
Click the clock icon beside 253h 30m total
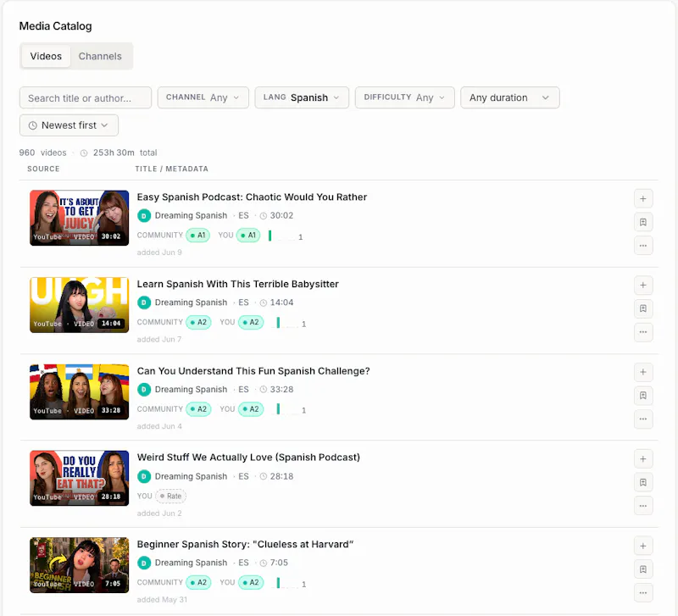pyautogui.click(x=84, y=153)
